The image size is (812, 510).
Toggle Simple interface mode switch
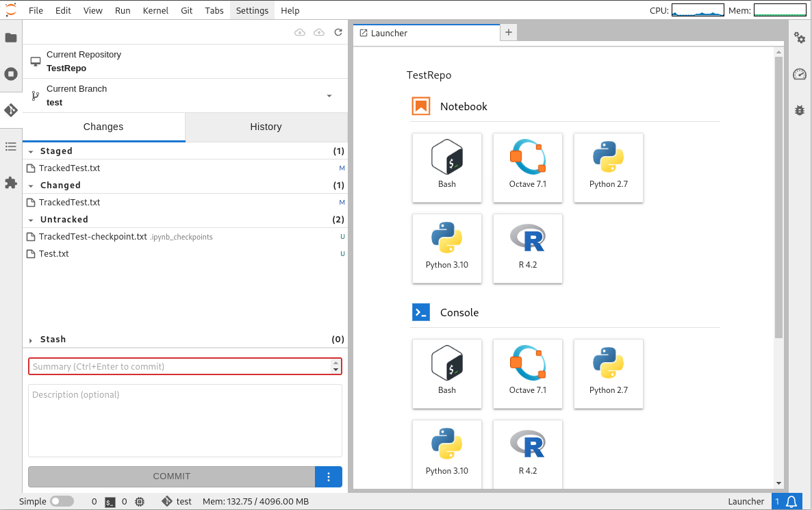point(62,501)
